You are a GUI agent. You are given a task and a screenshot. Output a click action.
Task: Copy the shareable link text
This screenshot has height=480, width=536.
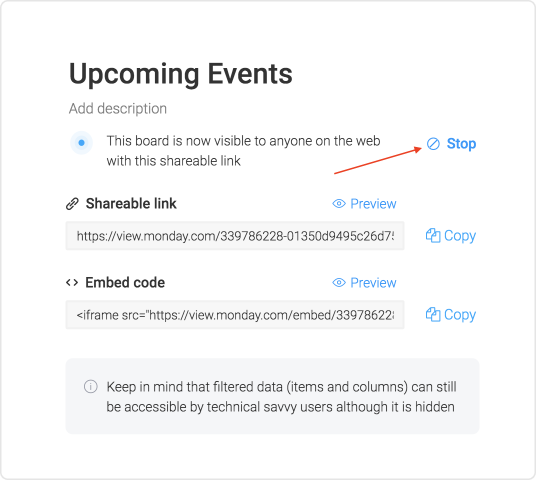tap(451, 236)
